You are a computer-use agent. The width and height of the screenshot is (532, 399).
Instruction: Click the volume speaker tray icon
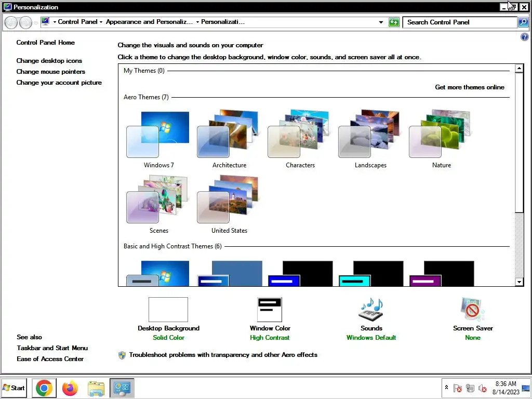482,388
